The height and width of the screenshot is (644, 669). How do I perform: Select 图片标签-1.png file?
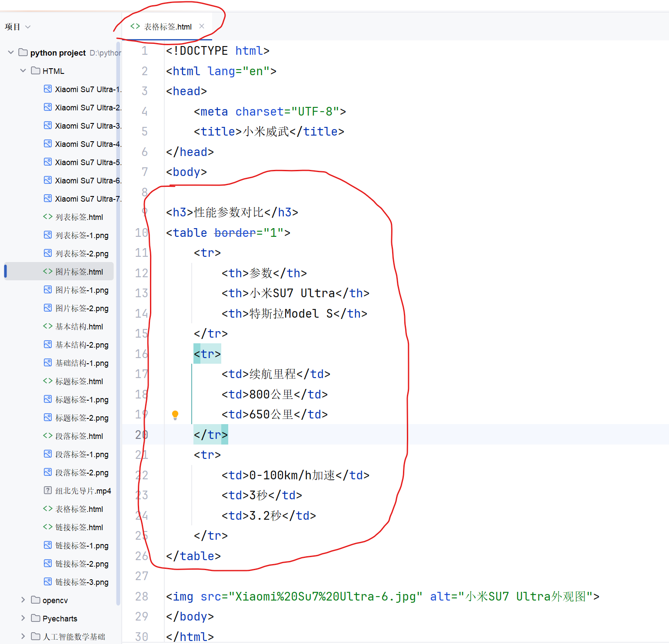pos(76,290)
